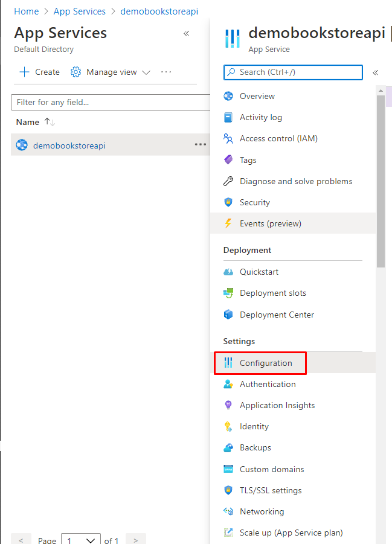Click the Activity log book icon
The width and height of the screenshot is (392, 544).
coord(228,117)
